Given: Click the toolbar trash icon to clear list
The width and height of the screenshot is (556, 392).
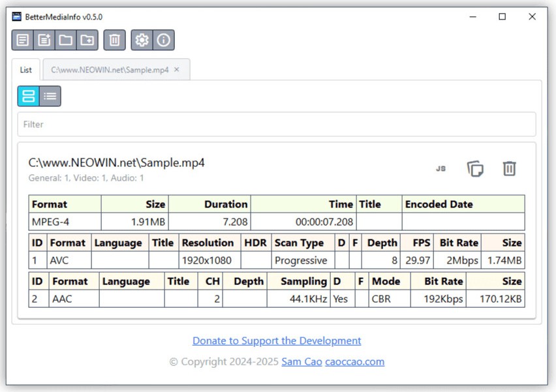Looking at the screenshot, I should (114, 40).
